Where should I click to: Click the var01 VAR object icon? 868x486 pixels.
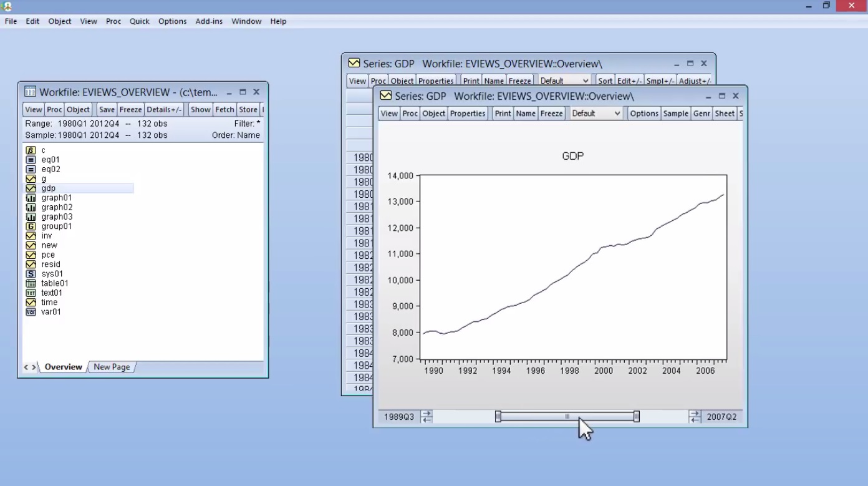[x=31, y=312]
